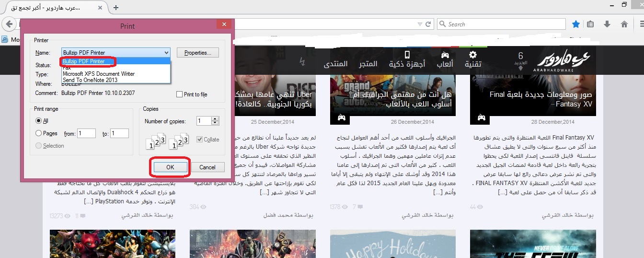Click the gamepad icon above ألعاب
This screenshot has height=258, width=644.
[x=445, y=54]
